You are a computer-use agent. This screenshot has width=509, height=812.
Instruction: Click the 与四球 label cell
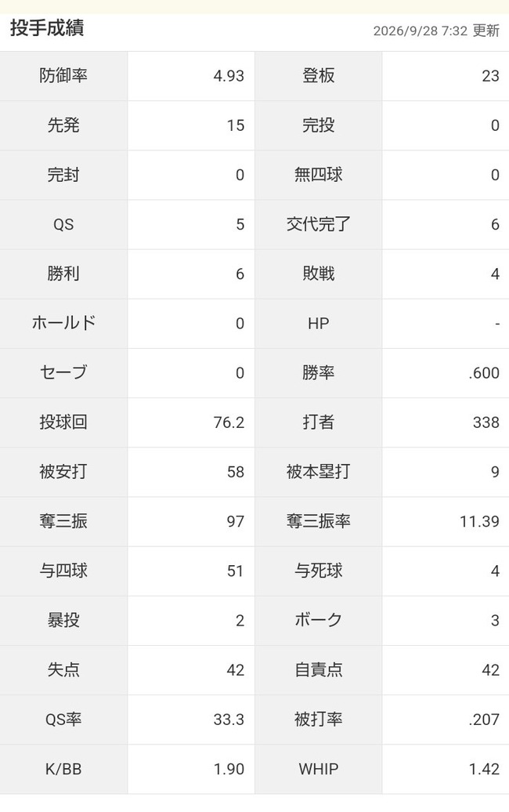pos(63,571)
